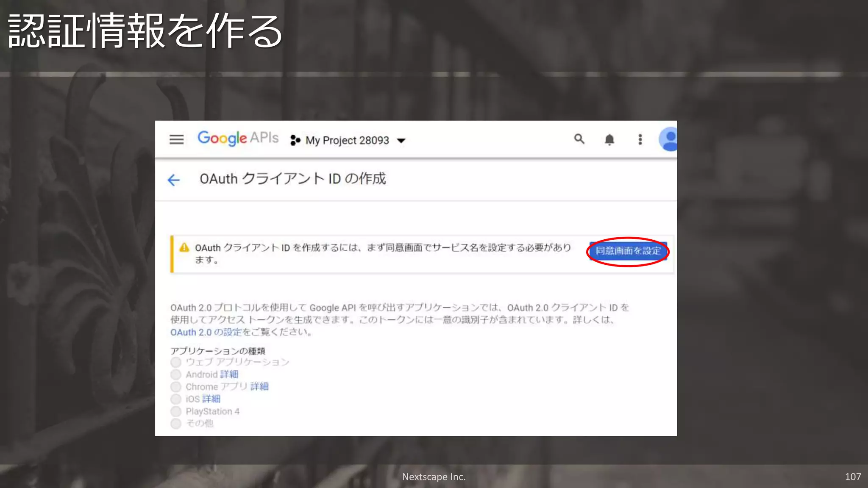868x488 pixels.
Task: Open the notifications bell
Action: (609, 139)
